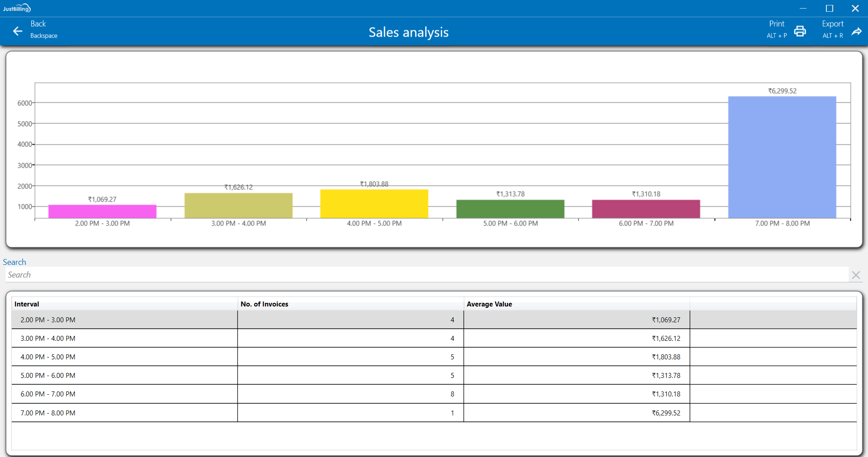
Task: Maximize the application window
Action: point(829,8)
